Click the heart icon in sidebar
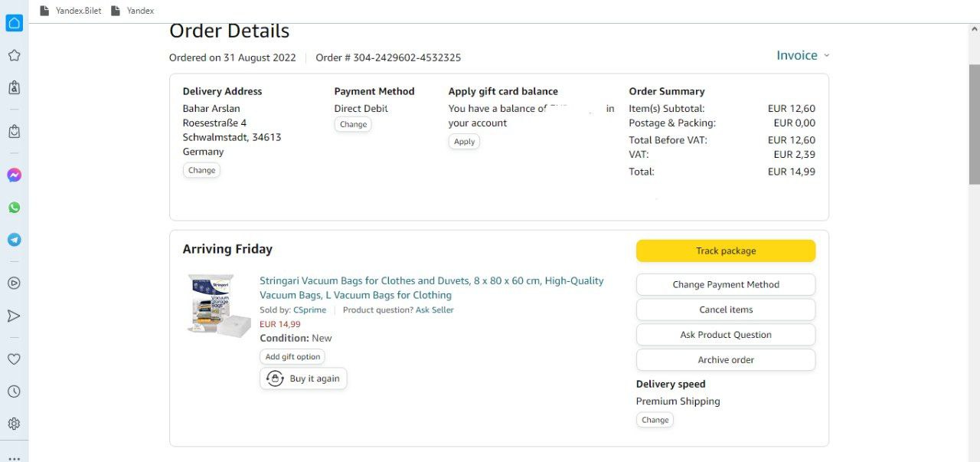This screenshot has width=980, height=462. 14,359
